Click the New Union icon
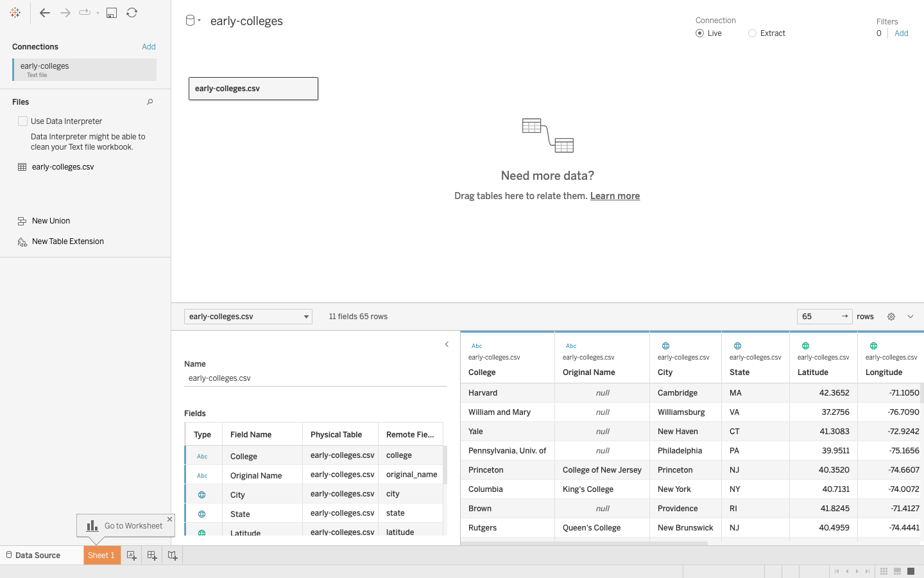This screenshot has height=578, width=924. point(22,221)
